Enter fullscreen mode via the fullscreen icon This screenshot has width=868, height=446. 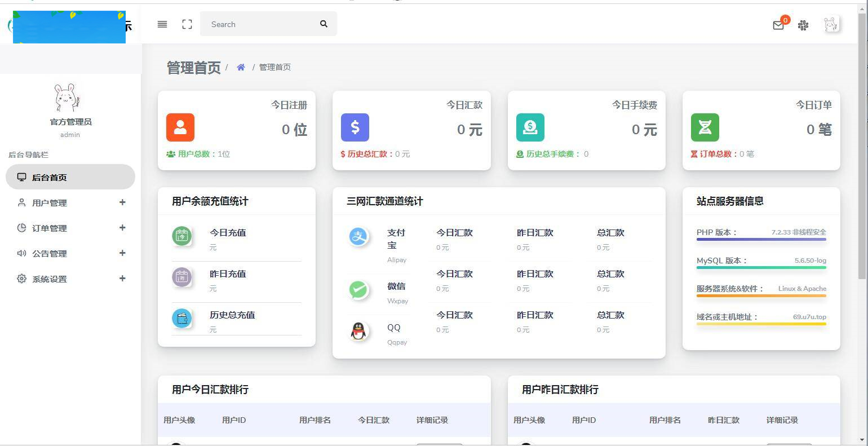187,24
